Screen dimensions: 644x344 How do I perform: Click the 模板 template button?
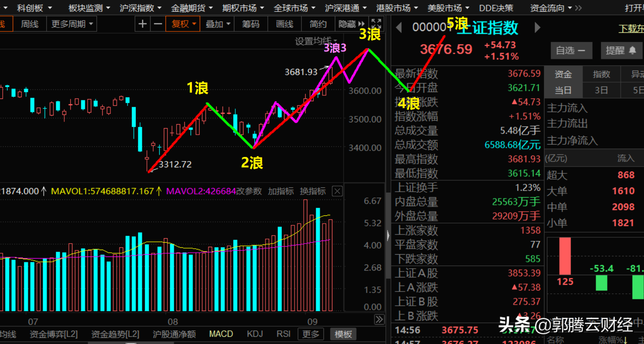pyautogui.click(x=343, y=334)
